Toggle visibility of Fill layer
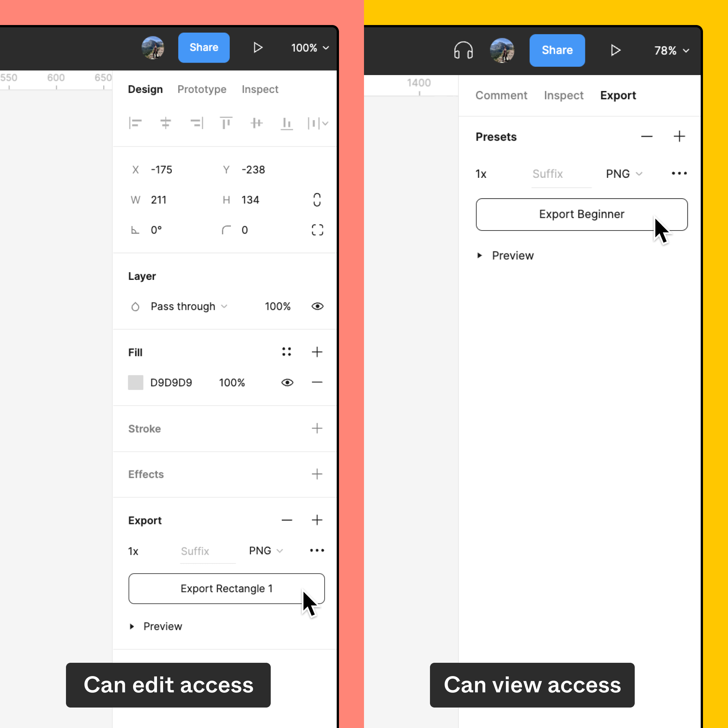728x728 pixels. (x=288, y=382)
